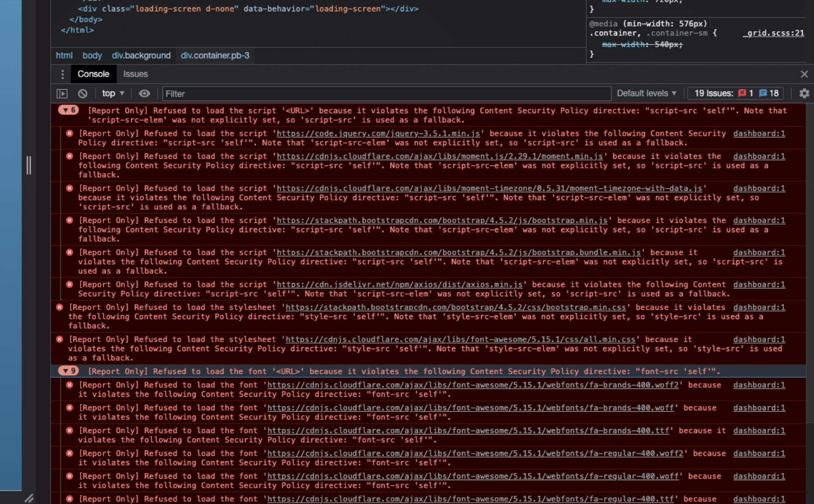Open the moment-timezone-with-data.js URL
This screenshot has width=814, height=504.
pyautogui.click(x=489, y=188)
